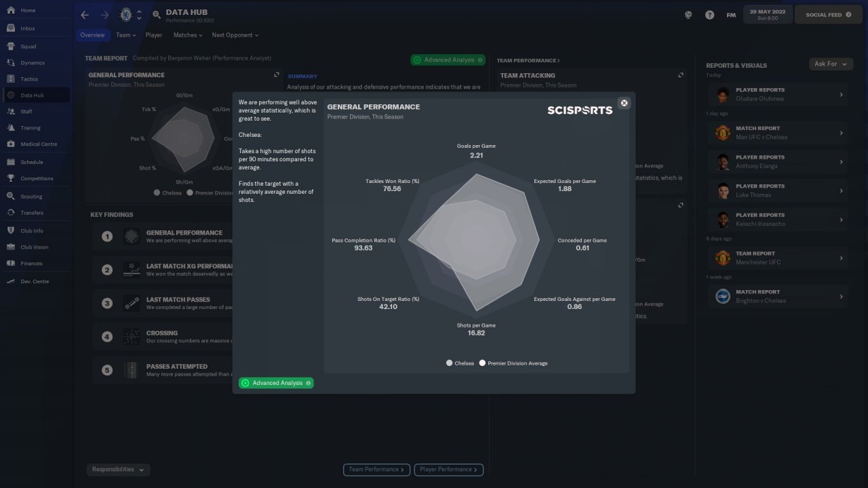
Task: Toggle the Premier Division Average legend series
Action: (x=513, y=363)
